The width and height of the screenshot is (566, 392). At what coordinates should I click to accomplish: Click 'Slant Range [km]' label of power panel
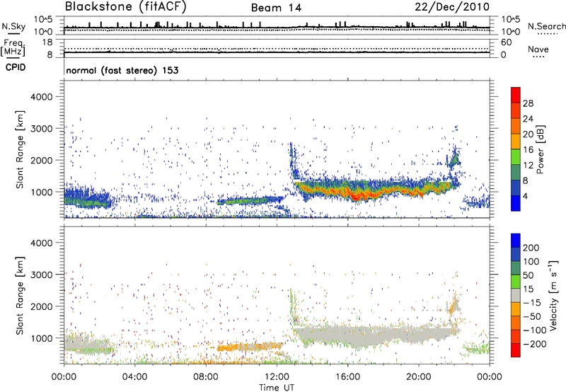20,149
